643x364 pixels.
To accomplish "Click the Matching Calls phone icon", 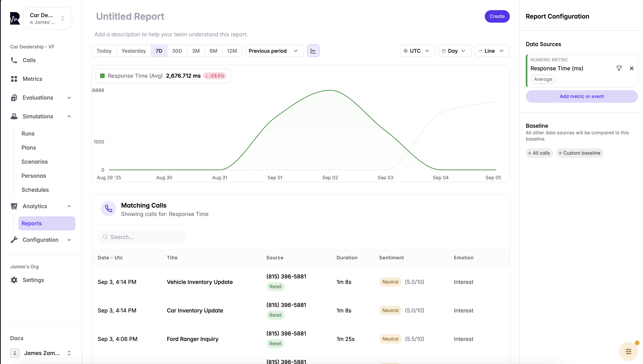I will coord(108,209).
